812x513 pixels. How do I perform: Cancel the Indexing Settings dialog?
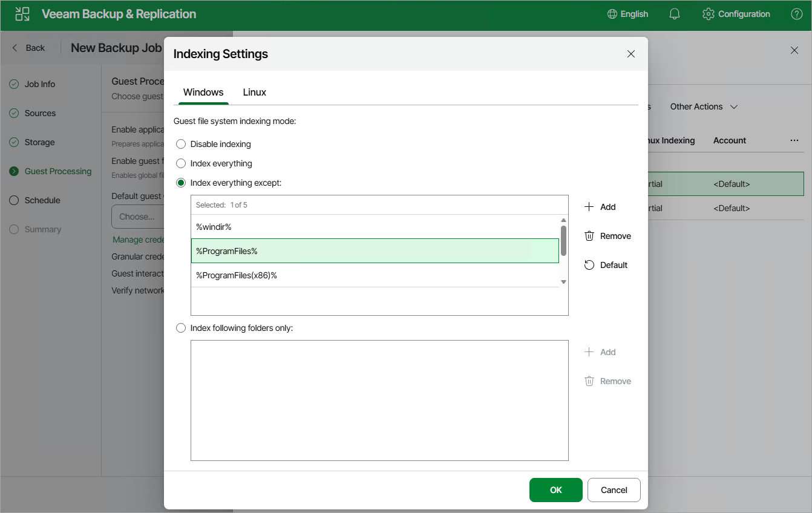coord(614,490)
